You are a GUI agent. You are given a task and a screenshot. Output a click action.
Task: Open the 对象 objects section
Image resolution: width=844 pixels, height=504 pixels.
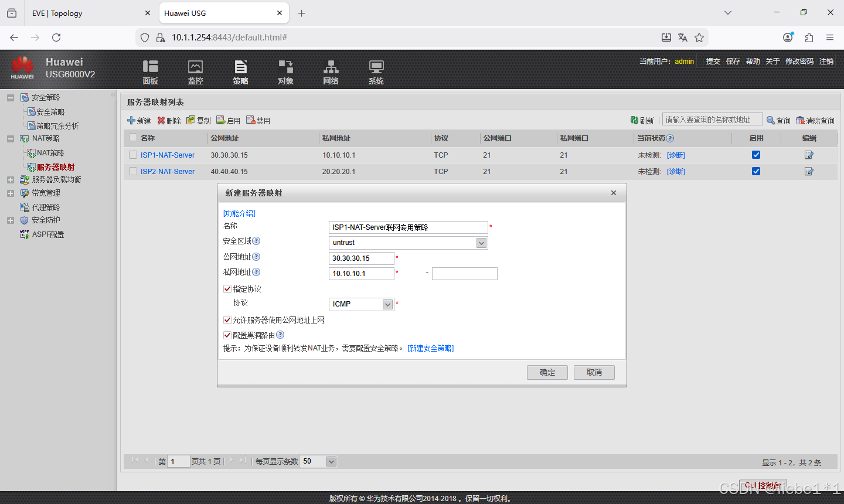285,70
